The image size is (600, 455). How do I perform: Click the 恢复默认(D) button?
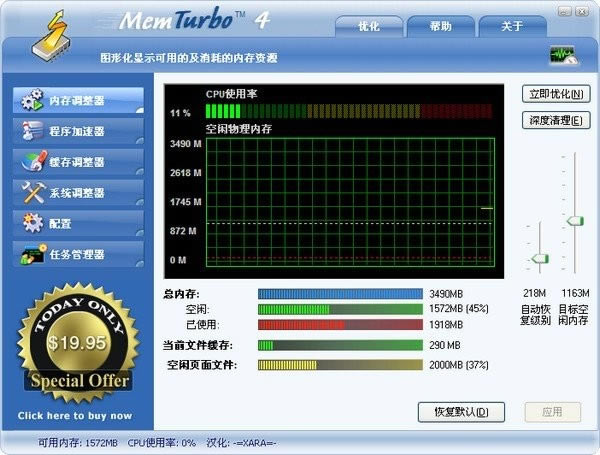click(456, 412)
